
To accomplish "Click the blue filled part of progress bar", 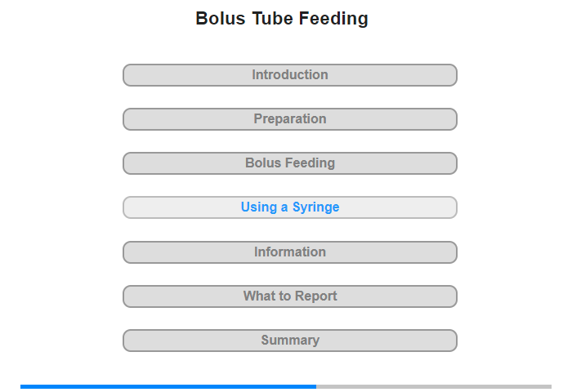I will point(168,386).
